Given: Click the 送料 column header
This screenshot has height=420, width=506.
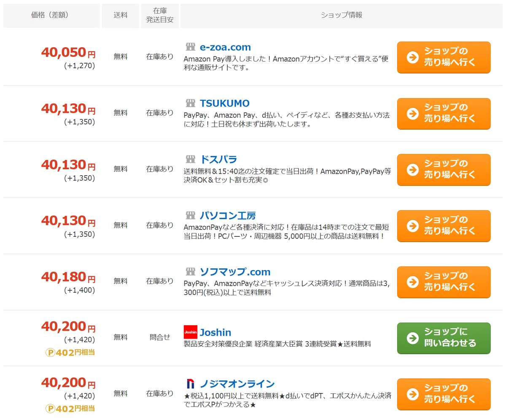Looking at the screenshot, I should point(121,16).
